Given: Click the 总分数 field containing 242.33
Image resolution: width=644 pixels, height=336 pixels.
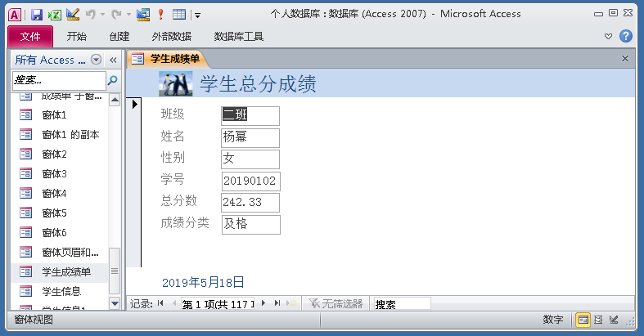Looking at the screenshot, I should click(x=250, y=203).
